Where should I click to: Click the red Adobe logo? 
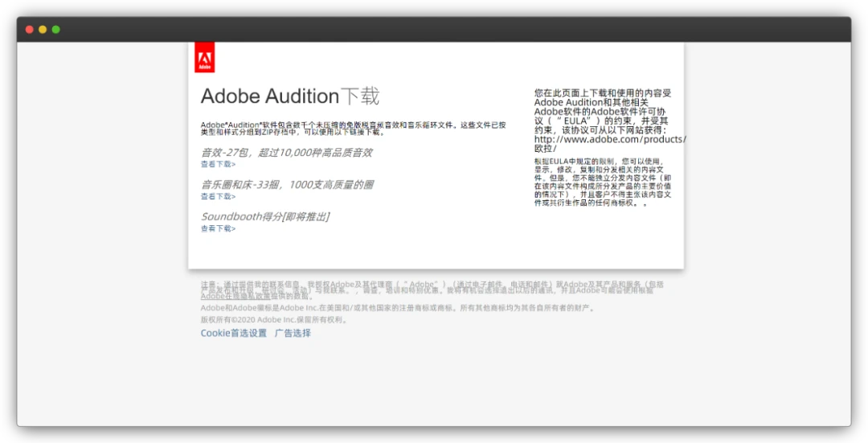(x=205, y=58)
